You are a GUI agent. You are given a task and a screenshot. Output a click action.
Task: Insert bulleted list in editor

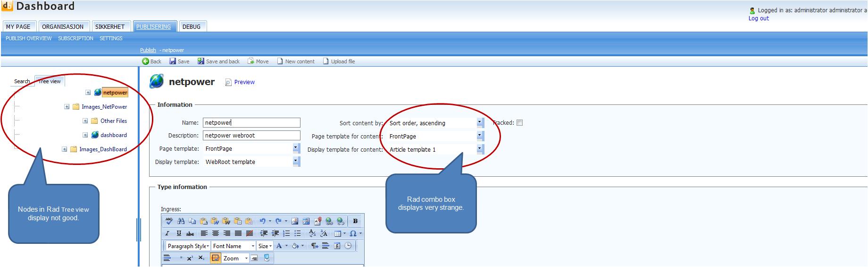[298, 233]
